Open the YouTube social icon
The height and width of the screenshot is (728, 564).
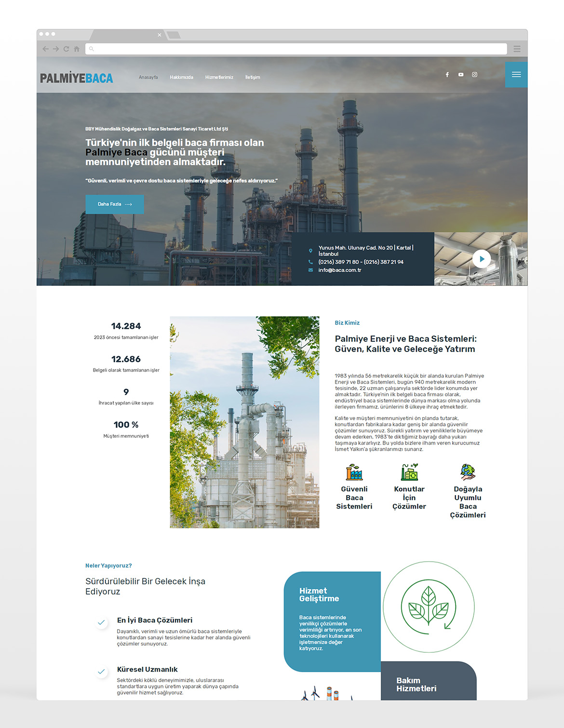click(x=461, y=75)
